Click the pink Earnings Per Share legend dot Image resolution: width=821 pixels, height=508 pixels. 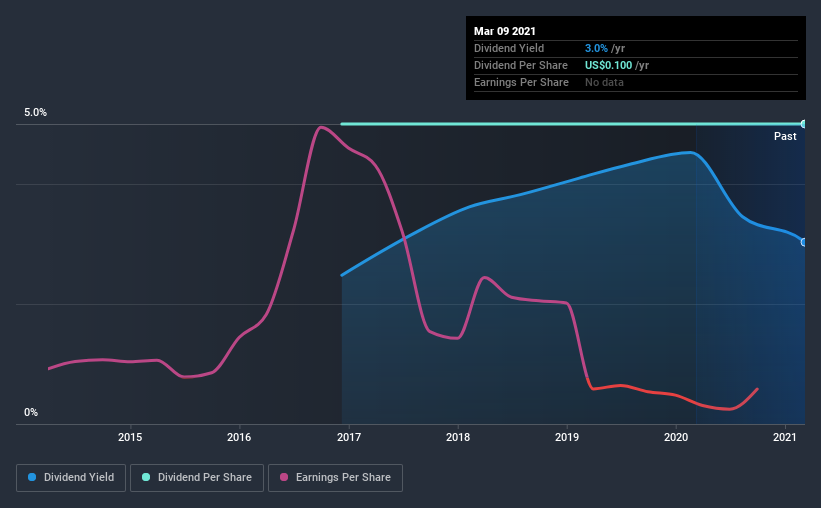[284, 477]
